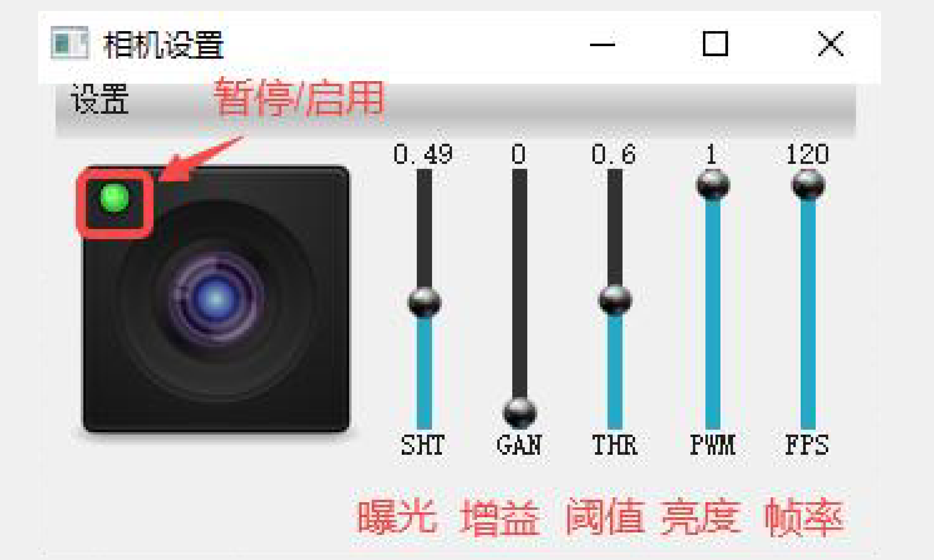Click the PWM brightness slider knob
This screenshot has width=934, height=560.
click(x=713, y=185)
